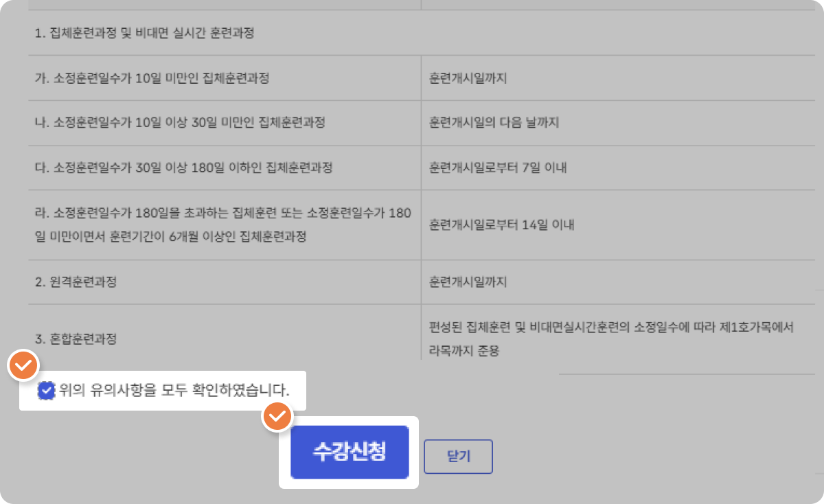Click the 라목까지 준용 text line
The image size is (824, 504).
click(x=464, y=350)
